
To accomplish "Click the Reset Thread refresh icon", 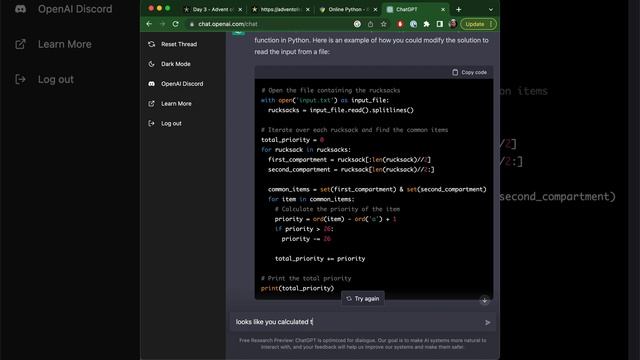I will 151,44.
